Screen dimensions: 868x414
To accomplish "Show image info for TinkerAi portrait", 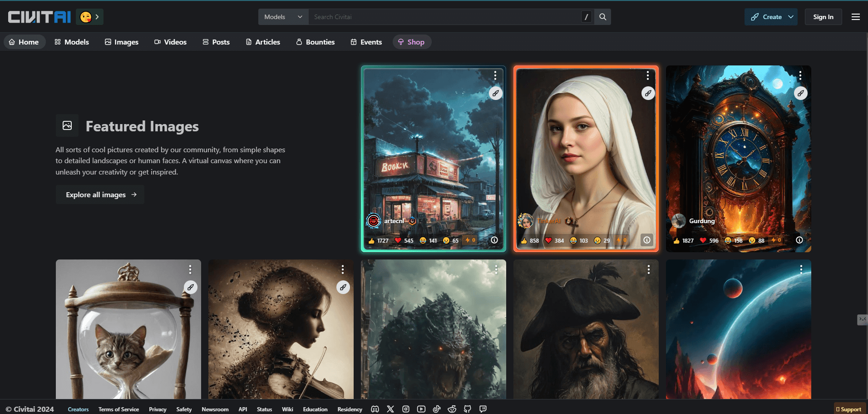I will click(x=647, y=240).
